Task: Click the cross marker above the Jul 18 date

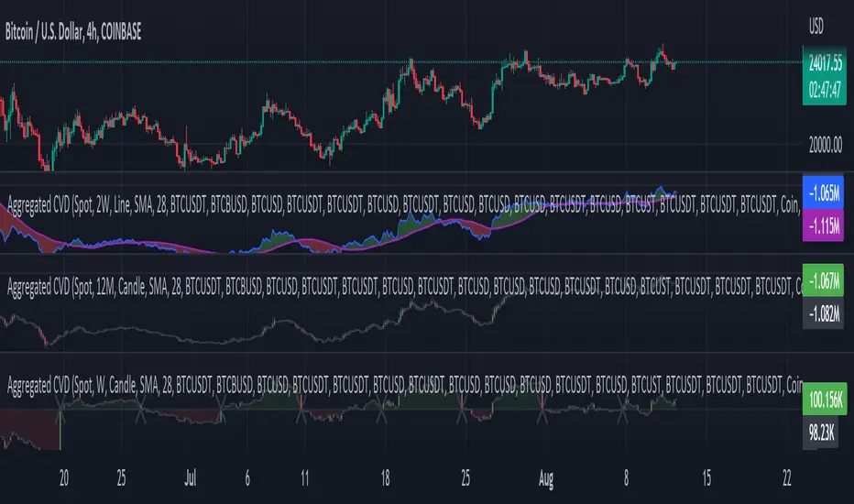Action: click(383, 414)
